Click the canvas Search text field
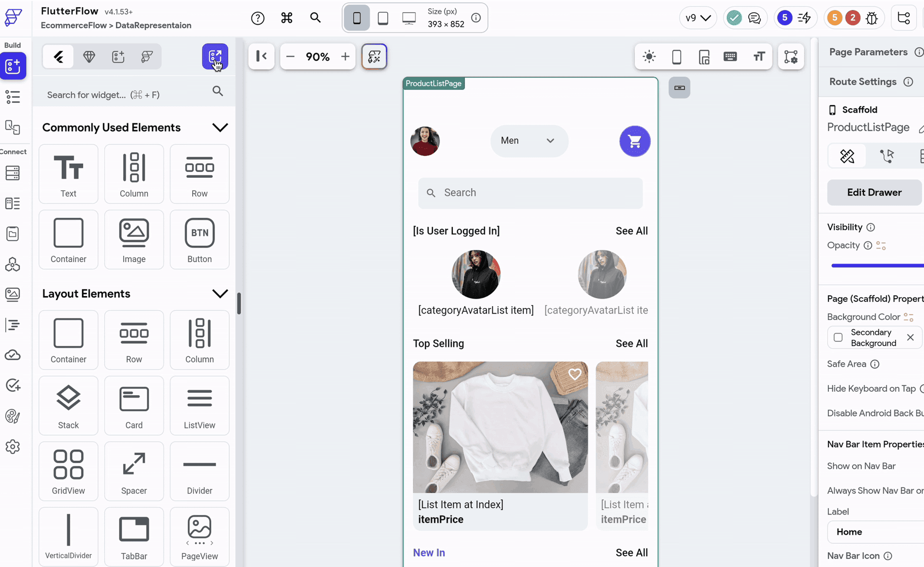924x567 pixels. (530, 193)
